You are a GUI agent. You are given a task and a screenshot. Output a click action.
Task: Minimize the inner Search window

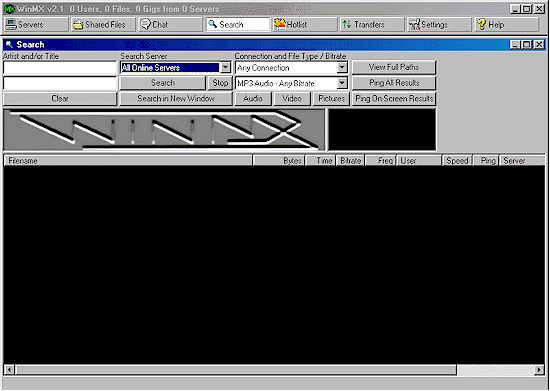click(515, 45)
